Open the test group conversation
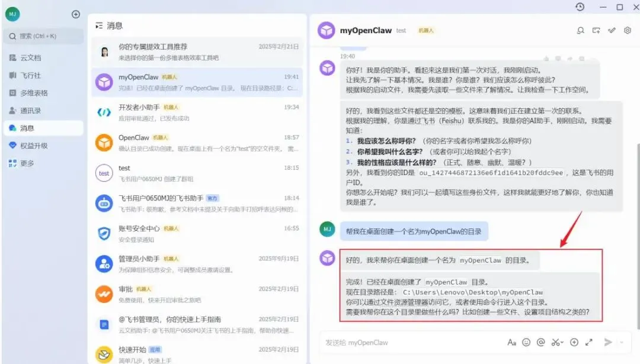 [x=197, y=173]
